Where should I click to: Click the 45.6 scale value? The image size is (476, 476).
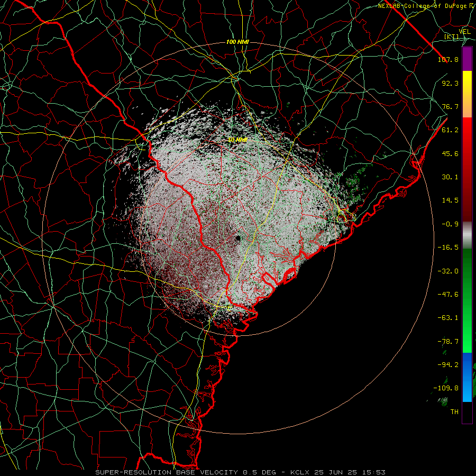coord(450,153)
